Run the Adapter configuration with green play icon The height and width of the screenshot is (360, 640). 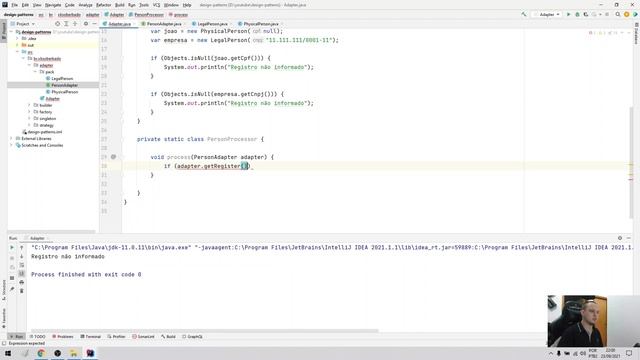pyautogui.click(x=568, y=15)
